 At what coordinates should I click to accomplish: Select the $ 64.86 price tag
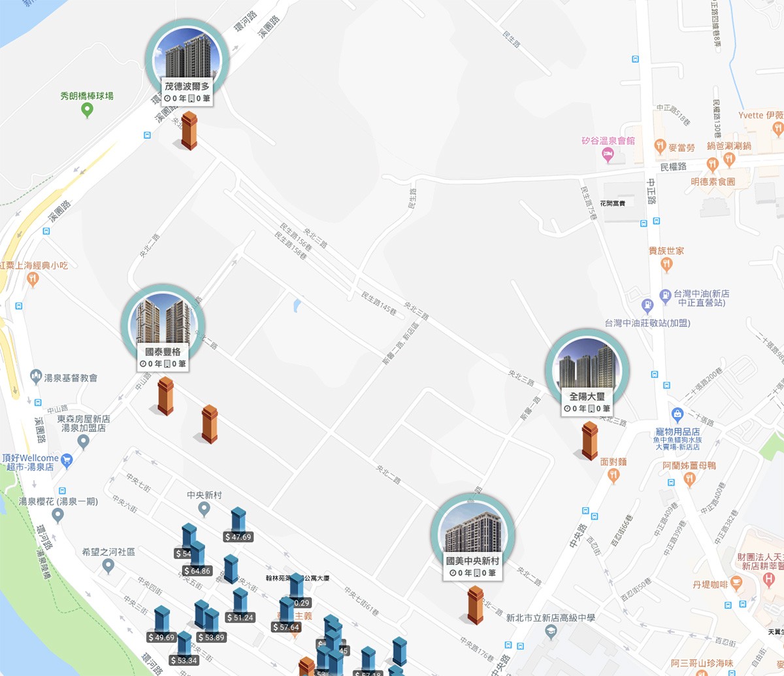tap(197, 571)
